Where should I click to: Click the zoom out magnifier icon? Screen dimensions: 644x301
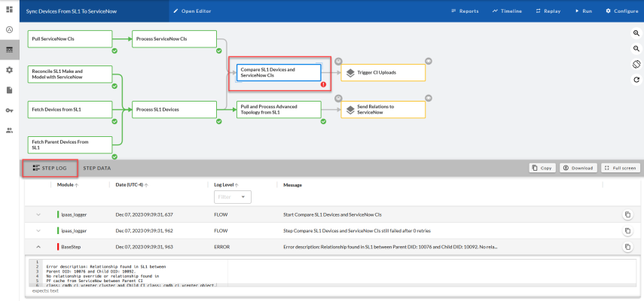click(x=636, y=49)
